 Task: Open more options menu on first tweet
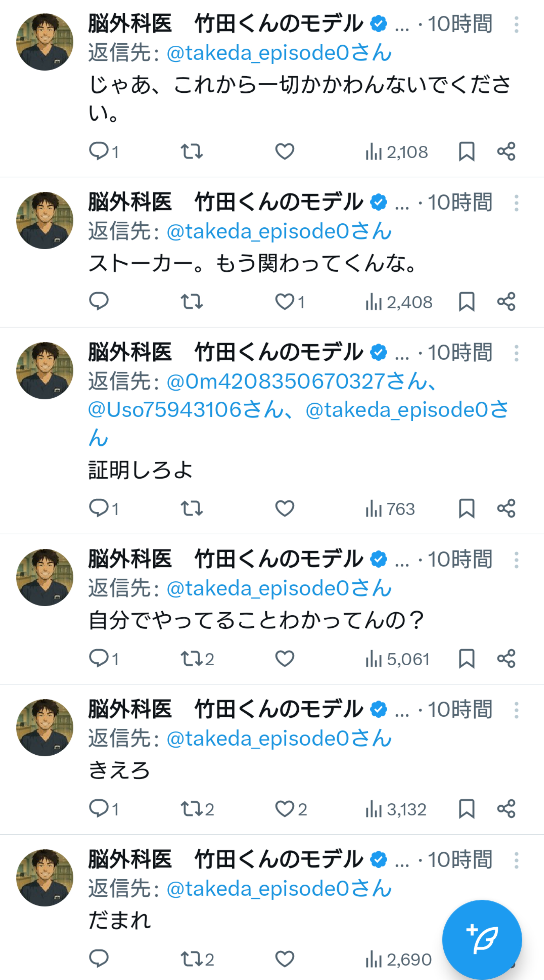(516, 25)
